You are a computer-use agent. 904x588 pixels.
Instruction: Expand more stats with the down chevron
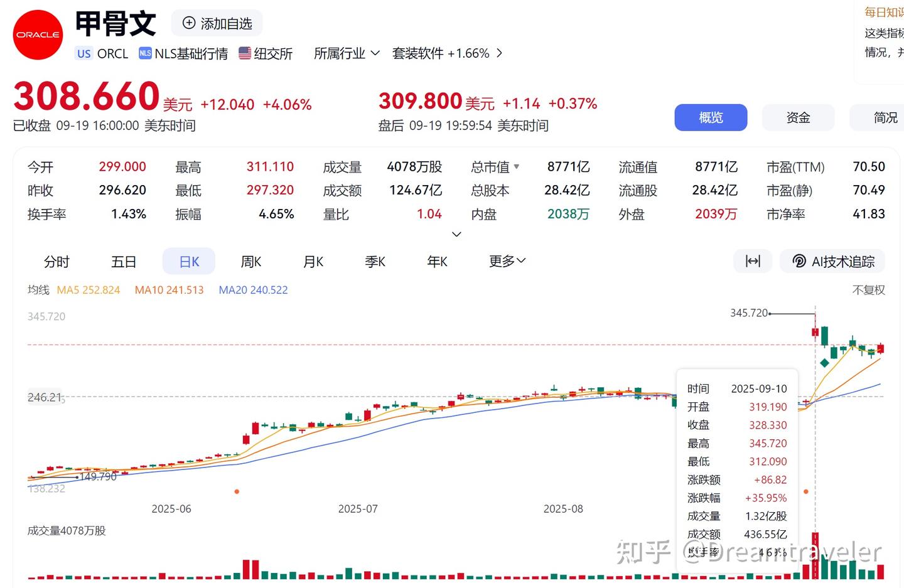(x=456, y=234)
